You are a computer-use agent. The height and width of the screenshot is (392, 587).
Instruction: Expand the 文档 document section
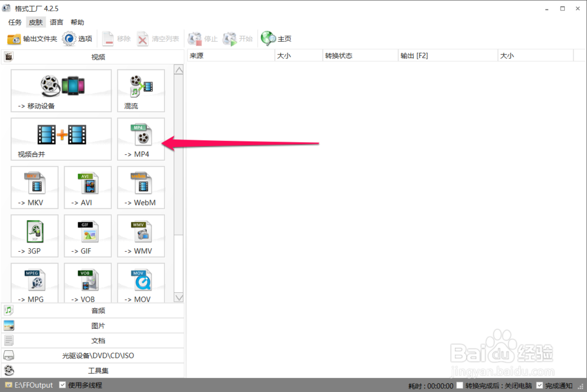pyautogui.click(x=93, y=340)
